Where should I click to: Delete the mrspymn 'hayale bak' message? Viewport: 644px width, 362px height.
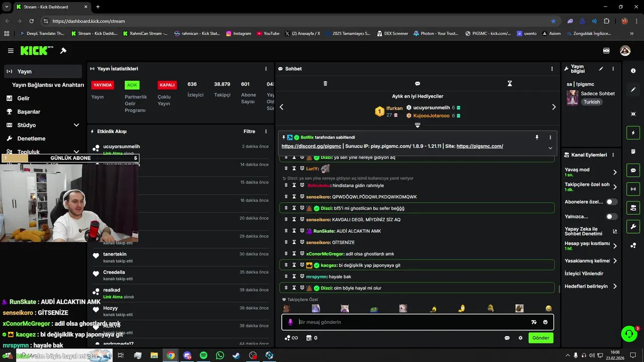pyautogui.click(x=286, y=277)
